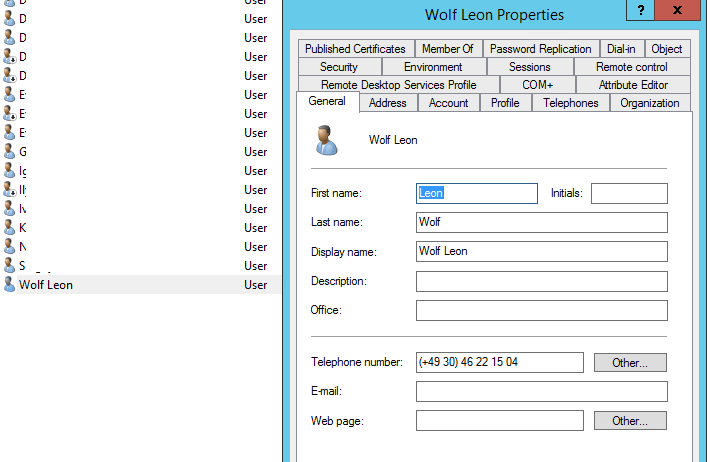Click into the E-mail field

coord(541,391)
